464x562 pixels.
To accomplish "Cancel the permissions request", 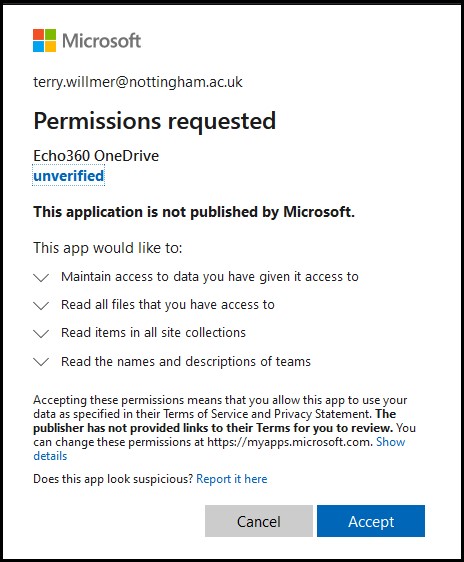I will click(x=259, y=521).
